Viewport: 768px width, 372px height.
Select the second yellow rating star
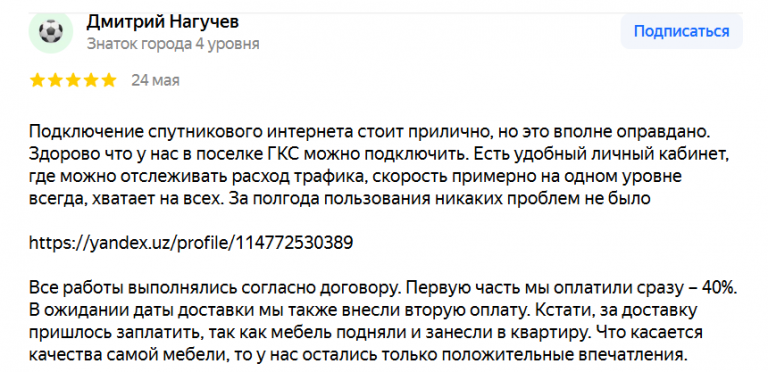click(x=55, y=80)
